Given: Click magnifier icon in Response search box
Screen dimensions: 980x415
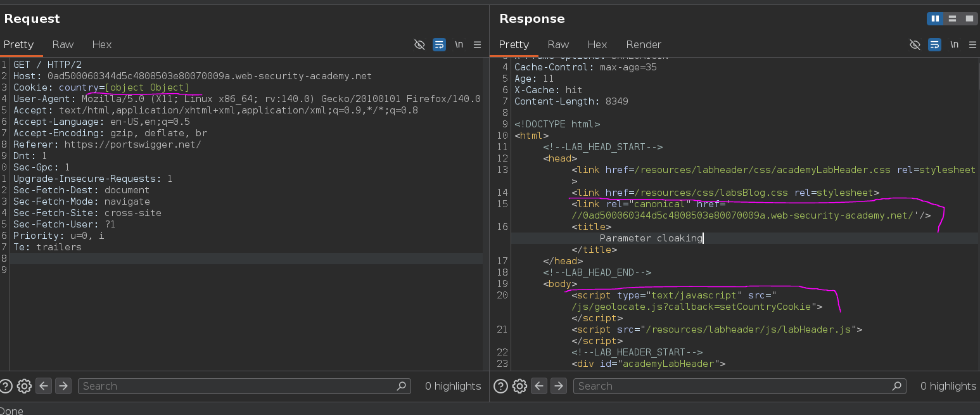Looking at the screenshot, I should click(896, 386).
